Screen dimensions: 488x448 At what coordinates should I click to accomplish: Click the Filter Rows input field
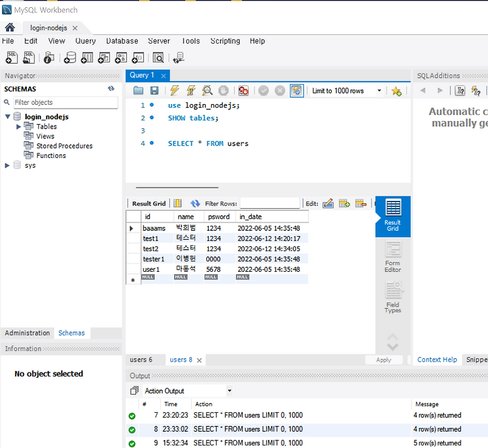[x=270, y=204]
